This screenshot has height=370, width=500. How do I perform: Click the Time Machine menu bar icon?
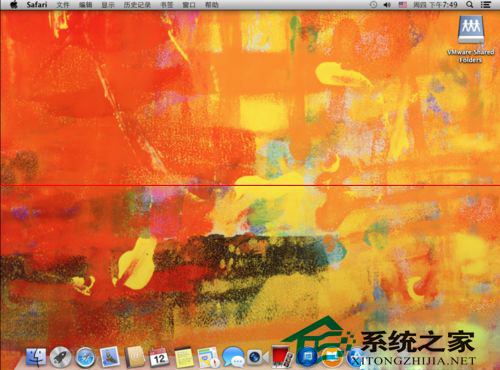[x=373, y=5]
